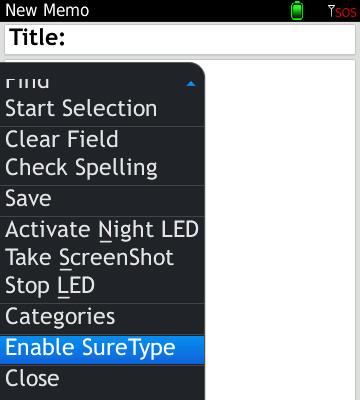Image resolution: width=360 pixels, height=400 pixels.
Task: Select Stop LED in the menu
Action: (x=102, y=286)
